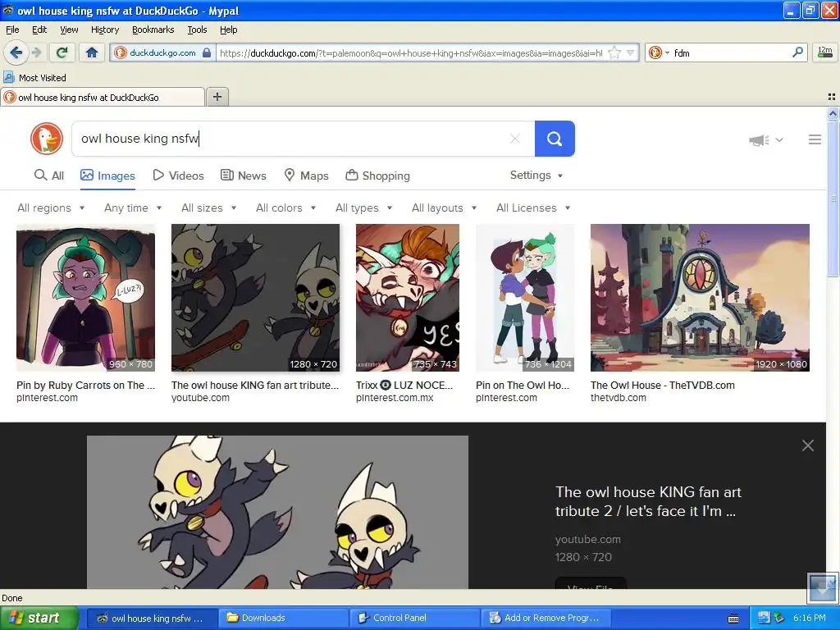
Task: Switch to Add or Remove Programs taskbar item
Action: (545, 618)
